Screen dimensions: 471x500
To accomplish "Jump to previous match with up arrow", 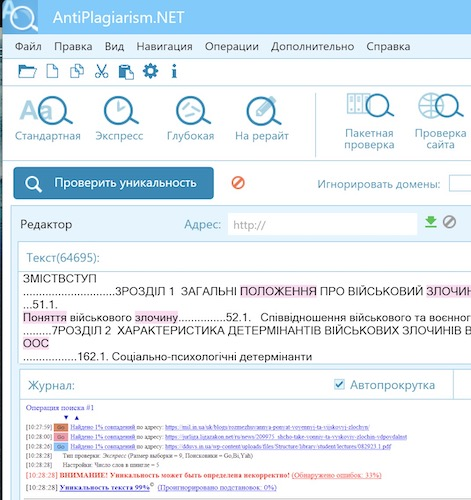I will [x=77, y=418].
